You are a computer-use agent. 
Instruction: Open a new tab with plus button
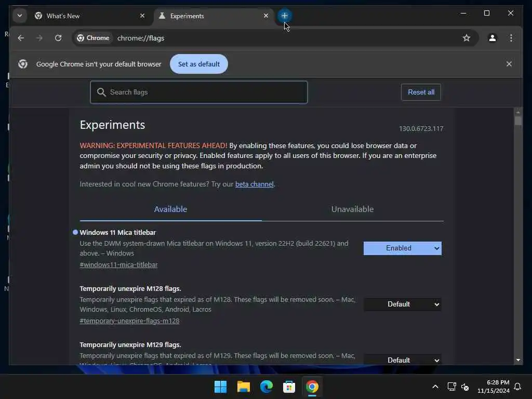tap(284, 16)
